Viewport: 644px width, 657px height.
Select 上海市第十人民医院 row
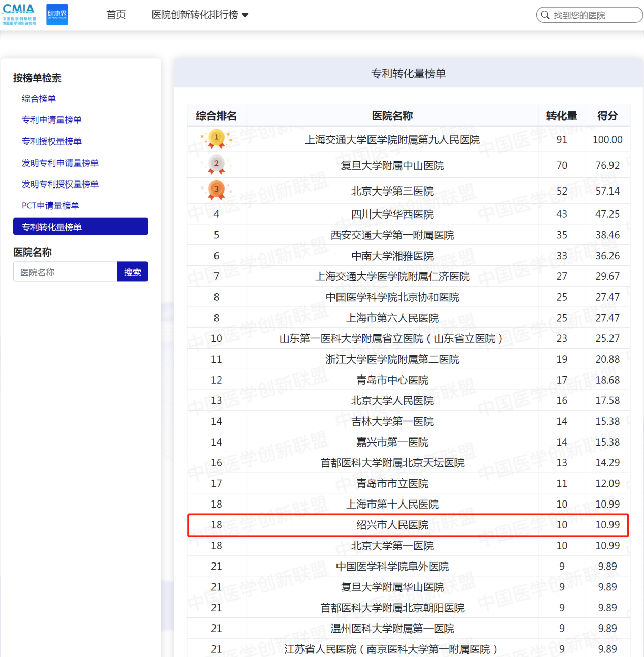tap(409, 504)
